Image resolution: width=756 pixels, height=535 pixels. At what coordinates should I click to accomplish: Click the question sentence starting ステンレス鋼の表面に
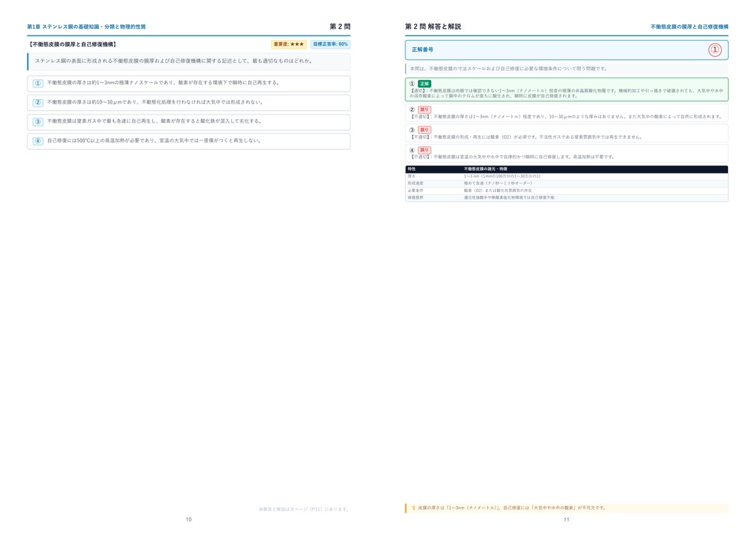pyautogui.click(x=174, y=61)
